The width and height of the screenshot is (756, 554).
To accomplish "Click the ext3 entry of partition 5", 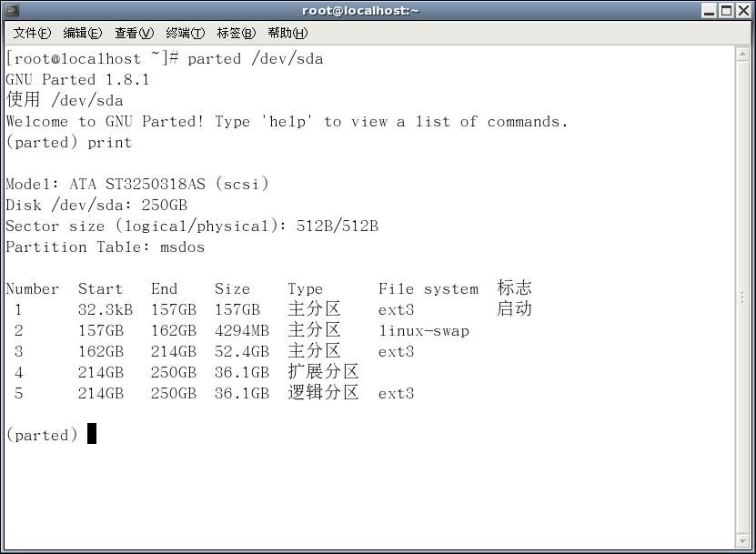I will [x=396, y=393].
